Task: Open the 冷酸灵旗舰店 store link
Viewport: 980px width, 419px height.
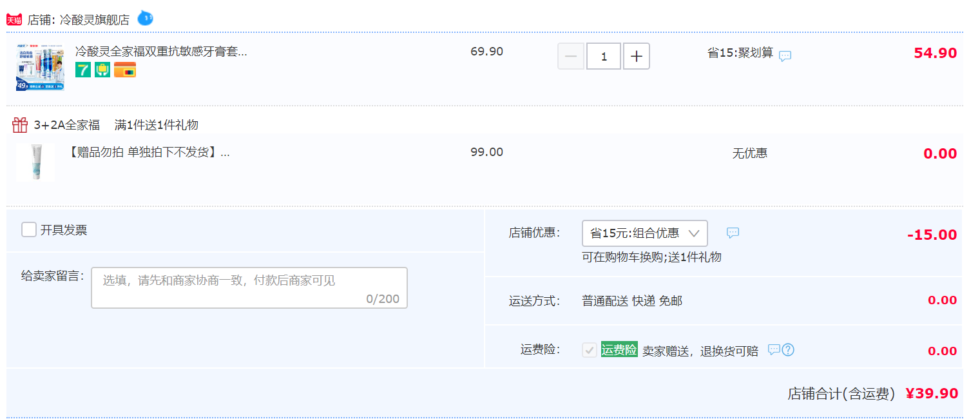Action: pyautogui.click(x=95, y=20)
